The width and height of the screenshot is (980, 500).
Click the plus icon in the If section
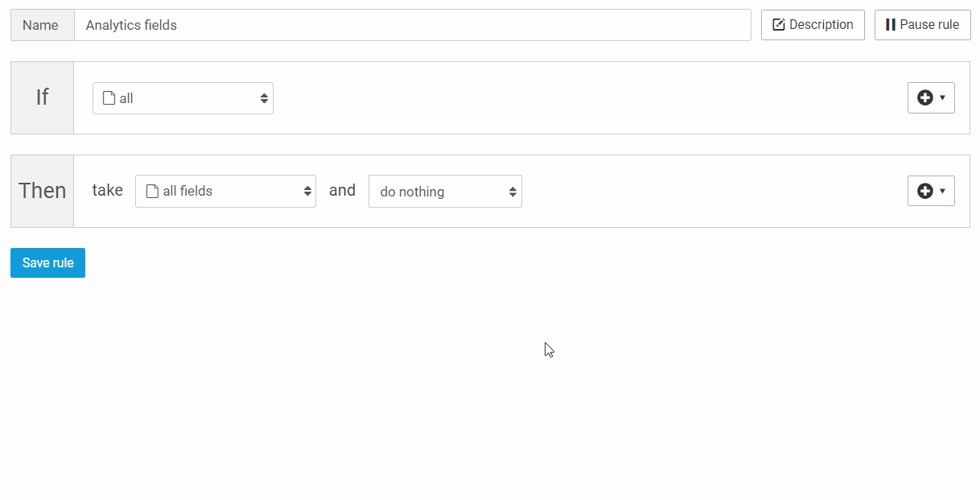click(x=926, y=97)
